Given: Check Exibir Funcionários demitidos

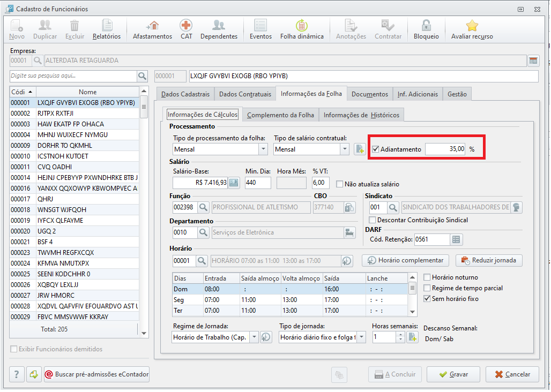Looking at the screenshot, I should (14, 349).
